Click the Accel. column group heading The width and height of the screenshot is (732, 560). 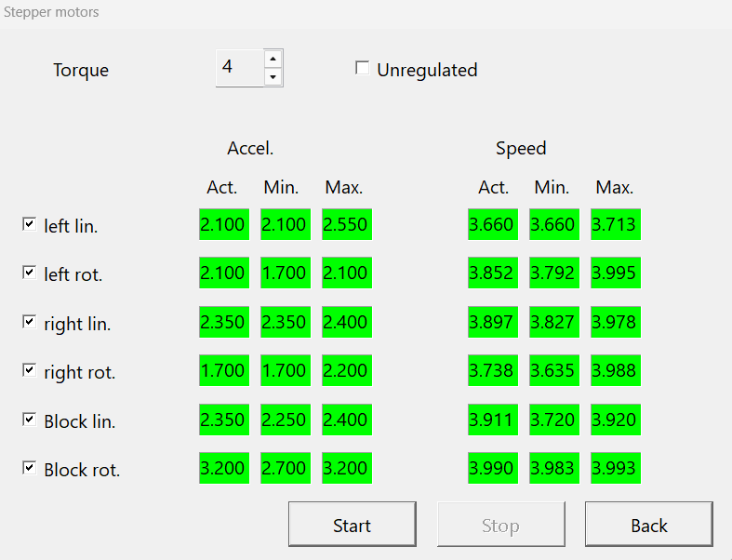250,148
